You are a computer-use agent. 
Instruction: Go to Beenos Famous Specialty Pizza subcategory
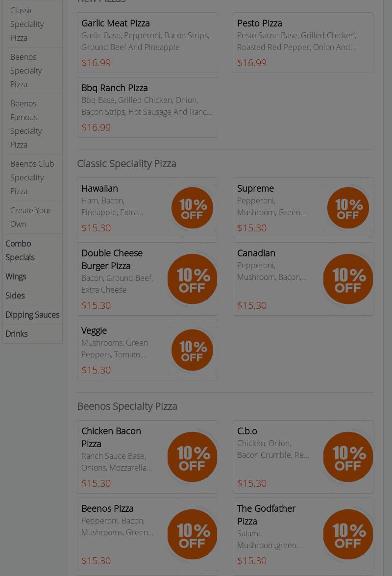26,124
